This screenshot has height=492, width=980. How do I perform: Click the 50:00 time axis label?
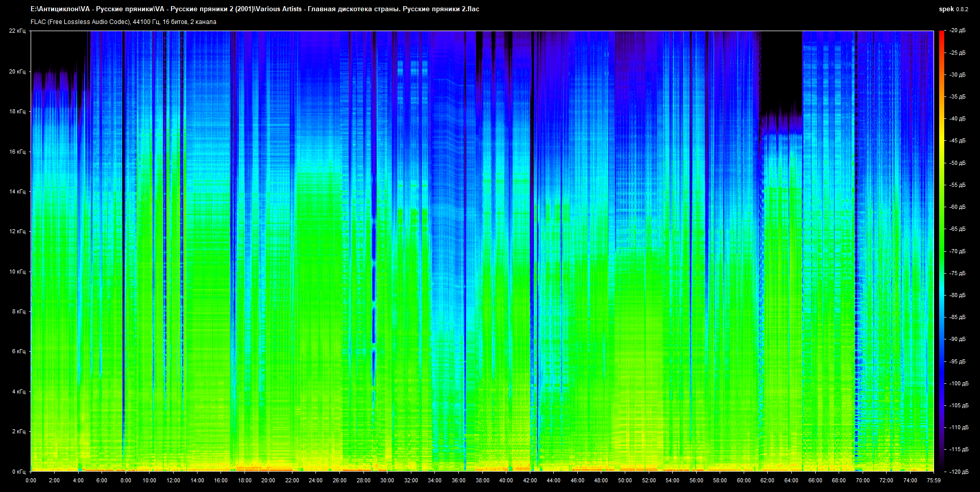pyautogui.click(x=625, y=480)
